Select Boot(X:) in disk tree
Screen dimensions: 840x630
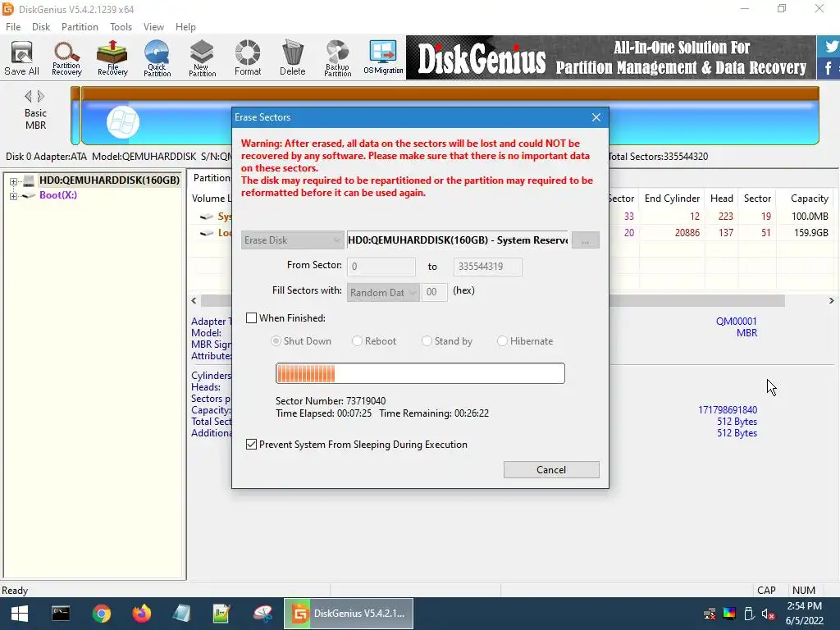click(x=58, y=195)
